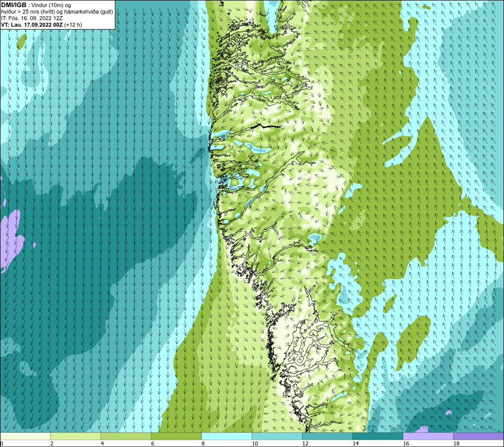
Task: Click the '(+12 h)' forecast offset text
Action: click(x=73, y=25)
